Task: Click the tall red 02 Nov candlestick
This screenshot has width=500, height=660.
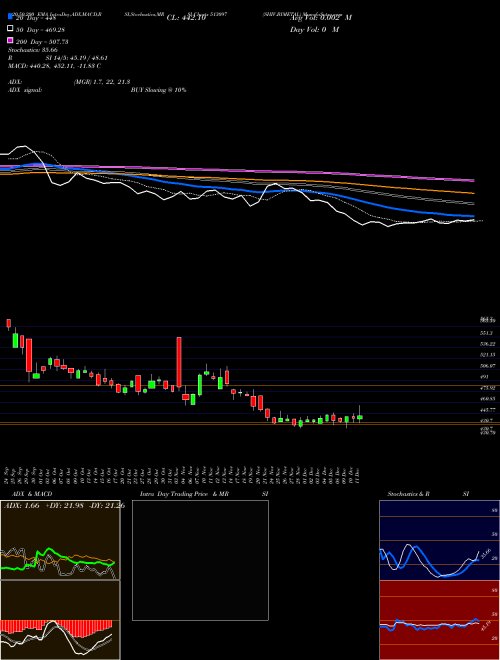Action: [x=179, y=362]
